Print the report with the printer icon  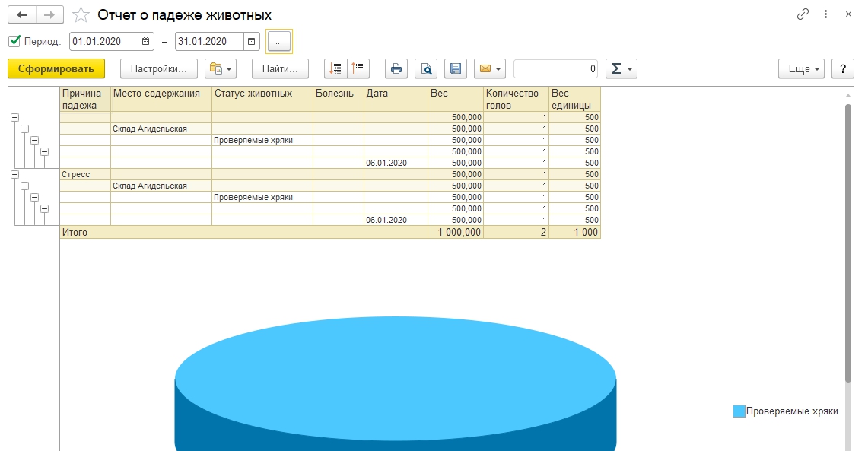pyautogui.click(x=396, y=68)
